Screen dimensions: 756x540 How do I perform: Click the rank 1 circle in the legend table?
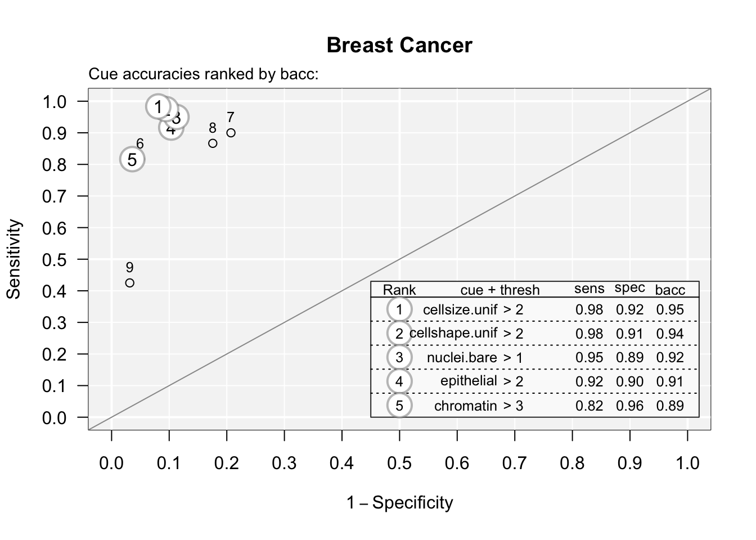point(399,309)
